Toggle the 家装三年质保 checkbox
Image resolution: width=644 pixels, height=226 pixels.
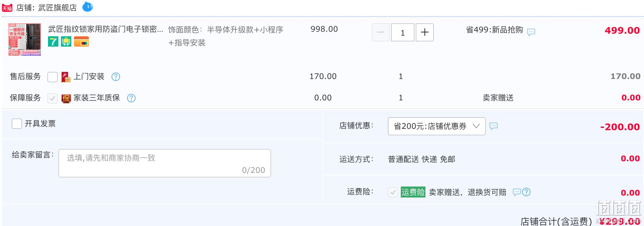pos(53,98)
